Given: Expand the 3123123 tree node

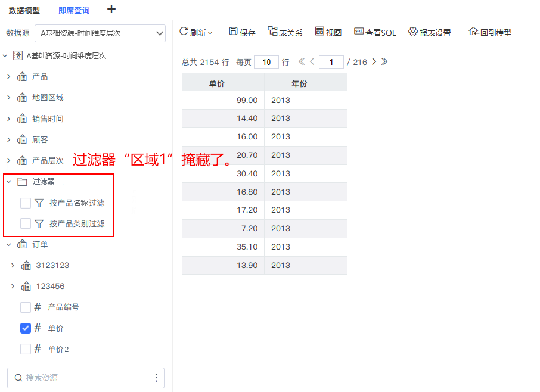Looking at the screenshot, I should click(x=13, y=265).
